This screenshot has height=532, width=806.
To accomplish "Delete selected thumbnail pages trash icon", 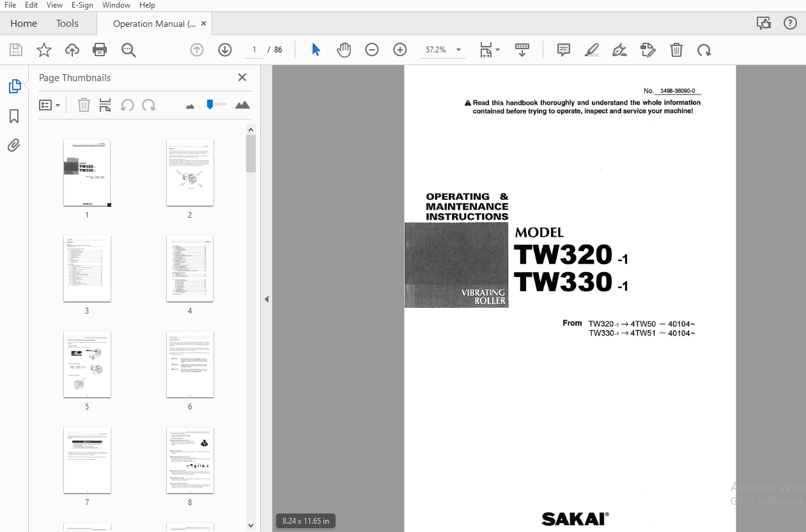I will 84,105.
